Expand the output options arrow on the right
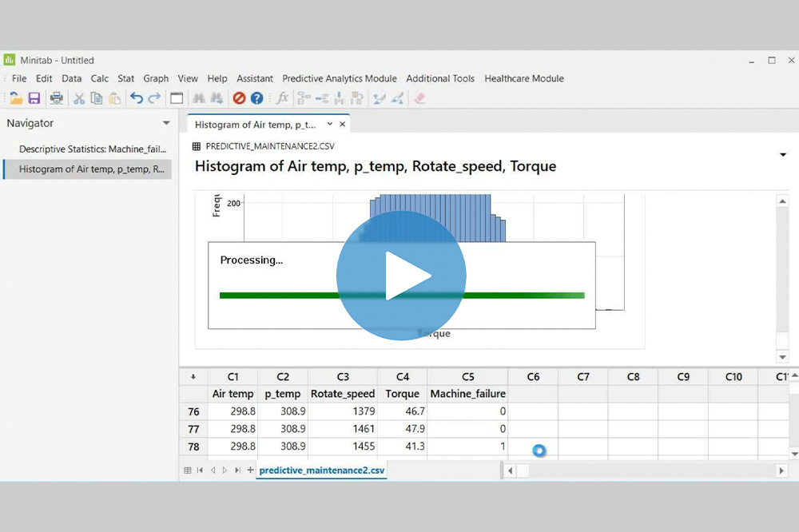This screenshot has height=532, width=799. click(x=784, y=155)
